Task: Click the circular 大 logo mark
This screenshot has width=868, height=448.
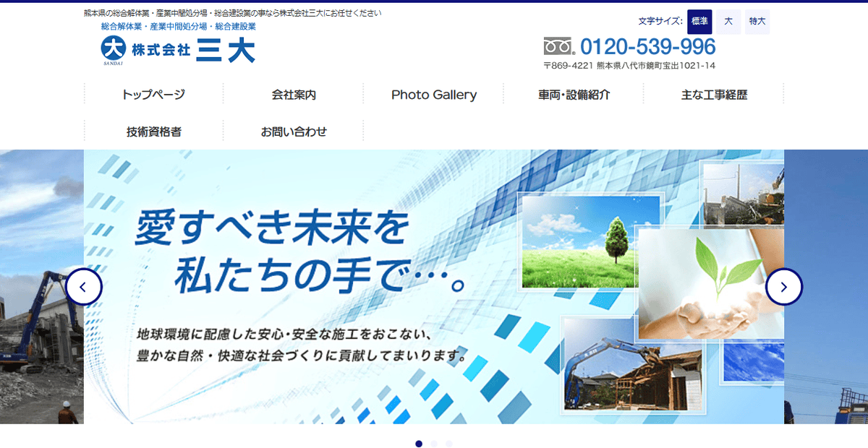Action: pyautogui.click(x=112, y=48)
